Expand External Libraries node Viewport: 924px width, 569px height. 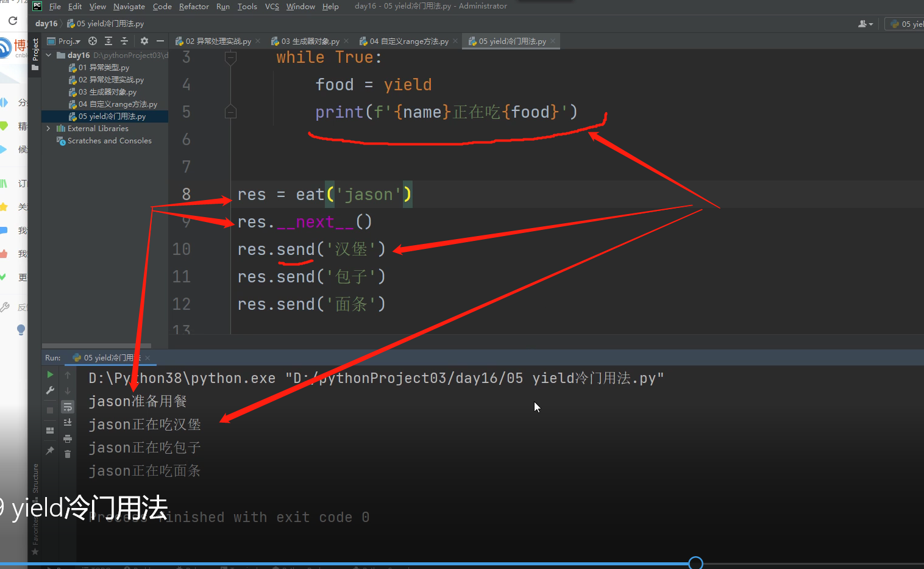(49, 129)
